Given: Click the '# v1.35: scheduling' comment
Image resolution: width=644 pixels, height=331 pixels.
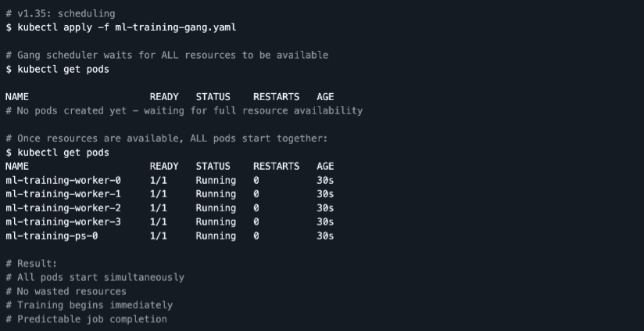Looking at the screenshot, I should point(59,13).
